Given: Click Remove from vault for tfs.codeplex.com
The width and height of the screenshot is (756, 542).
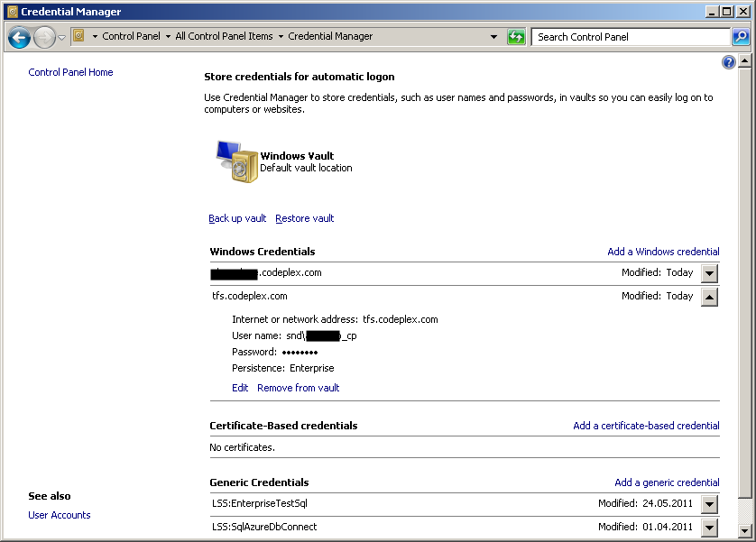Looking at the screenshot, I should point(298,388).
